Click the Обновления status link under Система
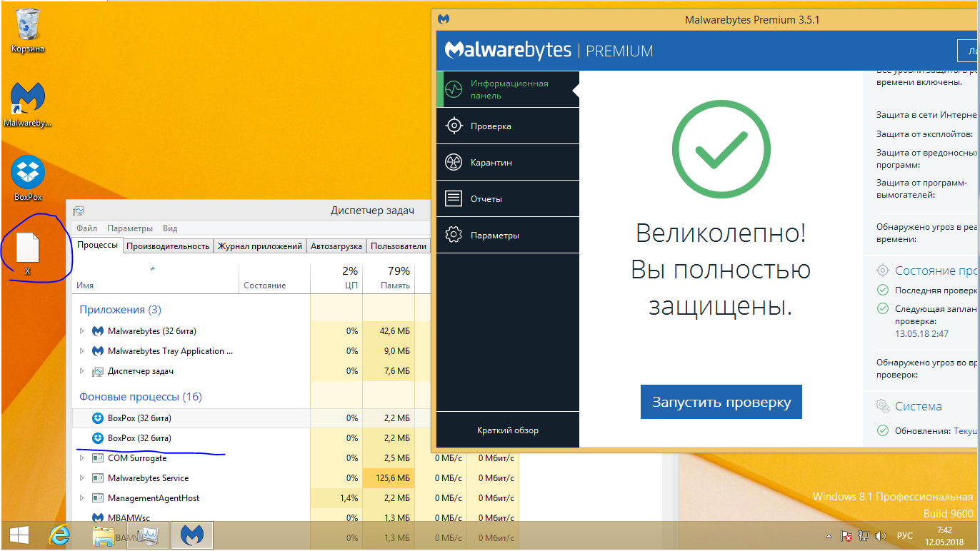The height and width of the screenshot is (551, 980). coord(966,431)
